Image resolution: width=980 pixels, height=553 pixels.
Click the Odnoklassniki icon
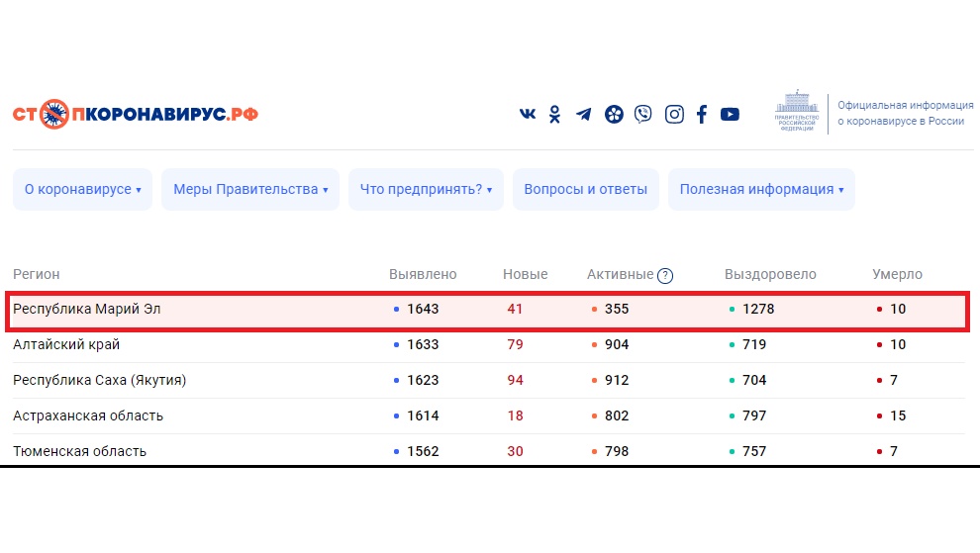(x=554, y=114)
